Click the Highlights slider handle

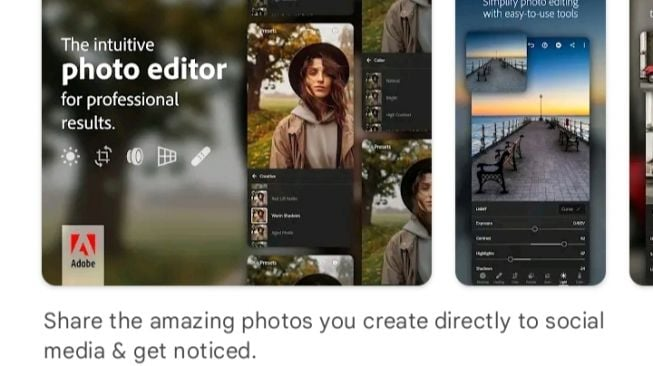[x=510, y=259]
